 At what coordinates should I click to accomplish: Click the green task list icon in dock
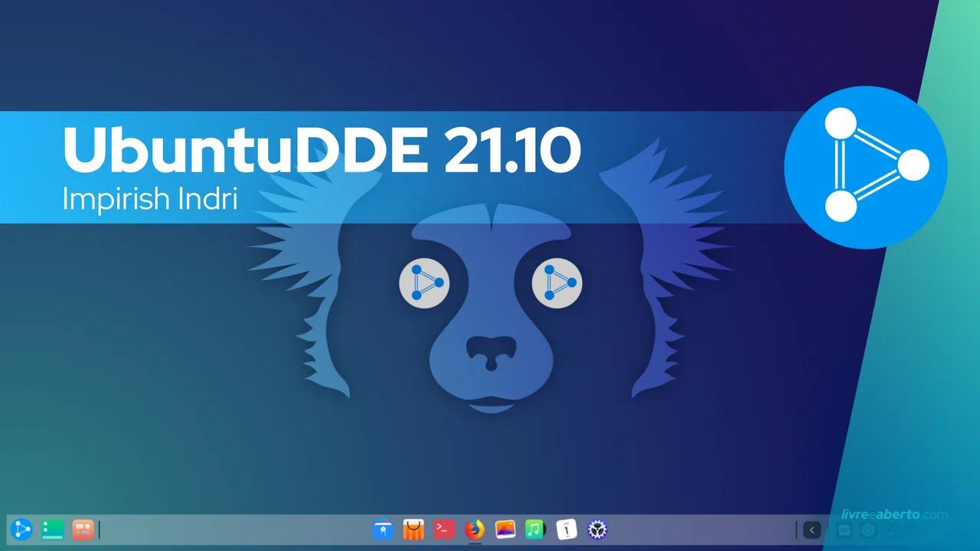click(51, 530)
